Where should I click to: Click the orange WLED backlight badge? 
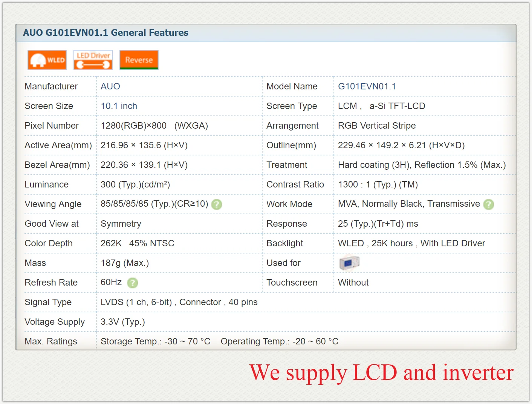pyautogui.click(x=47, y=60)
